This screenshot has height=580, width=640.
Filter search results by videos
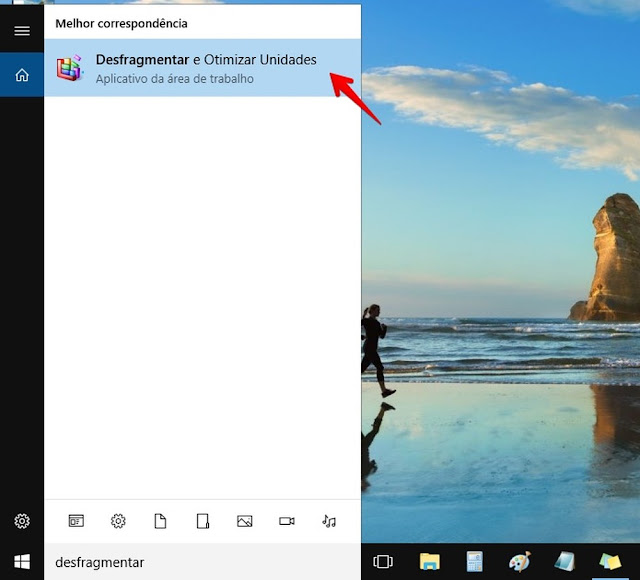pyautogui.click(x=287, y=521)
